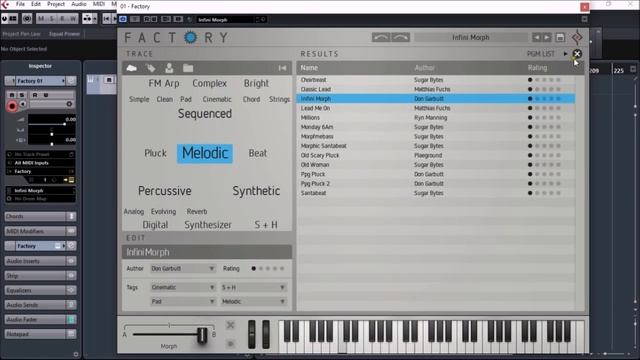Screen dimensions: 640x360
Task: Open the S + H tag dropdown
Action: (253, 287)
